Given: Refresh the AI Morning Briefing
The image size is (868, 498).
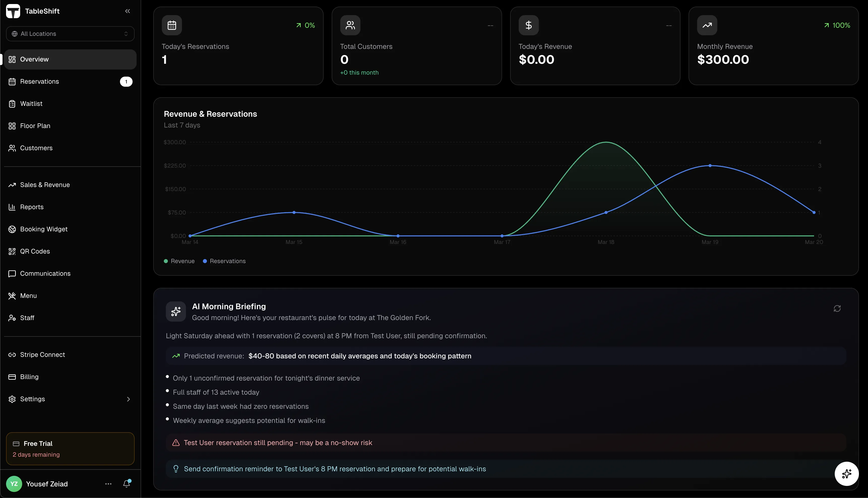Looking at the screenshot, I should (x=837, y=308).
